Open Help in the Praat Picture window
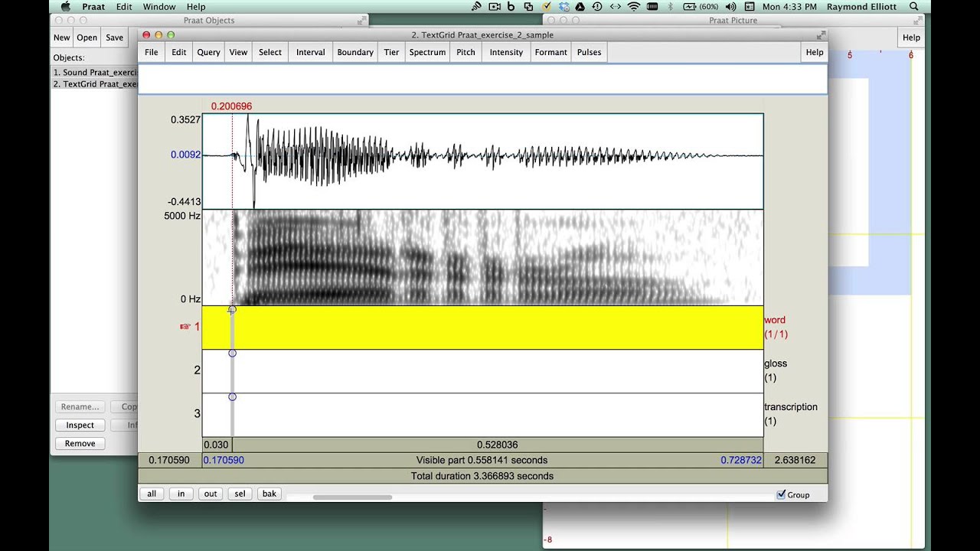 click(911, 37)
